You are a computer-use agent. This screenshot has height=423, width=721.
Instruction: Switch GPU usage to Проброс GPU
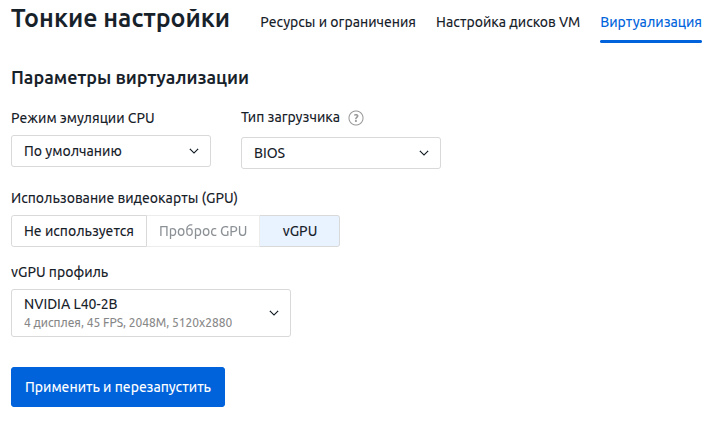pos(203,231)
